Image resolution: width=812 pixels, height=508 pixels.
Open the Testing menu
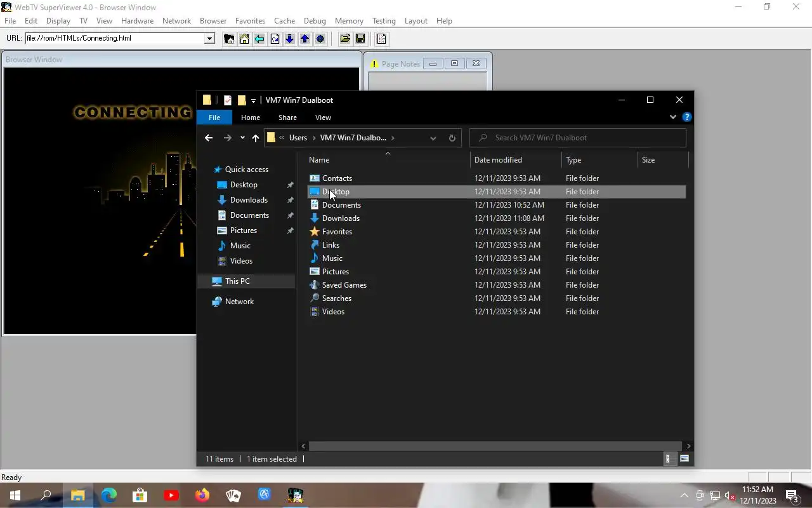pos(384,21)
